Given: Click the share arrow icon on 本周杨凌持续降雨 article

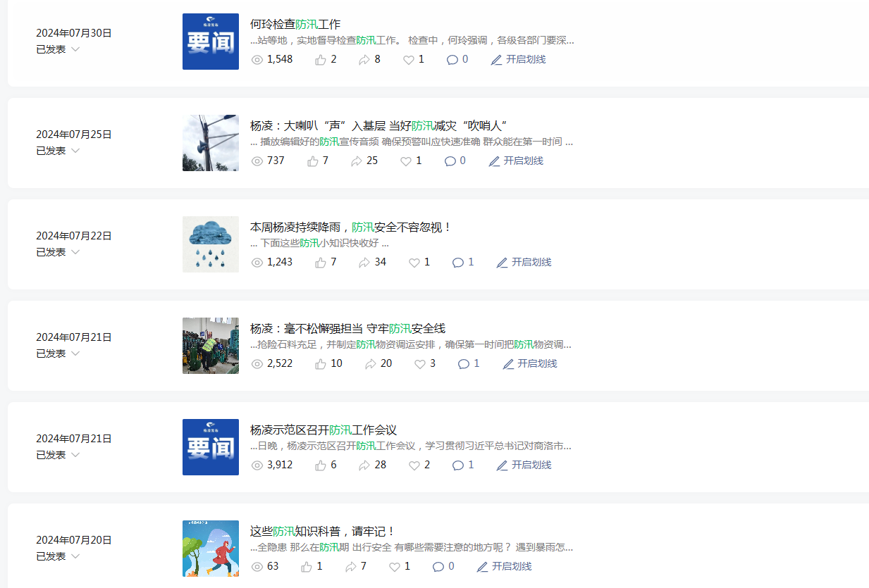Looking at the screenshot, I should (x=364, y=263).
